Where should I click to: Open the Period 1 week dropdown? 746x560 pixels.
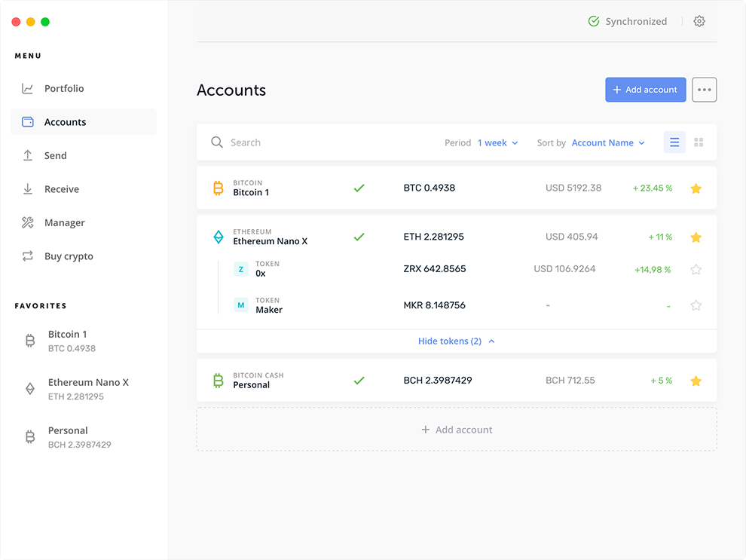click(497, 142)
